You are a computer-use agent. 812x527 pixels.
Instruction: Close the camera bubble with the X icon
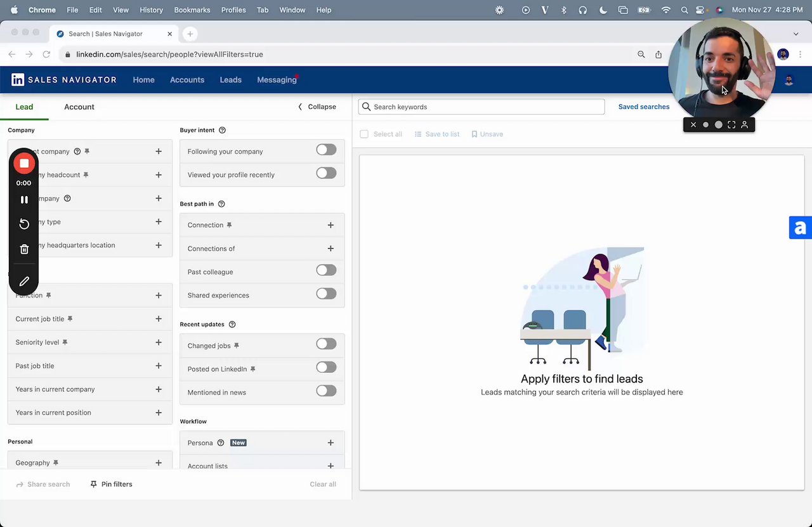pos(693,125)
